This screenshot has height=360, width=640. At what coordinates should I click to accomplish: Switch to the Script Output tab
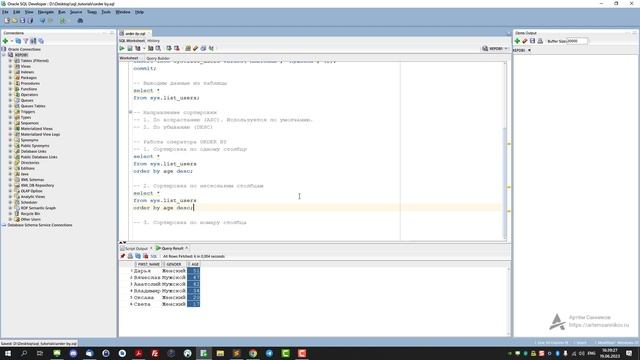[x=136, y=248]
